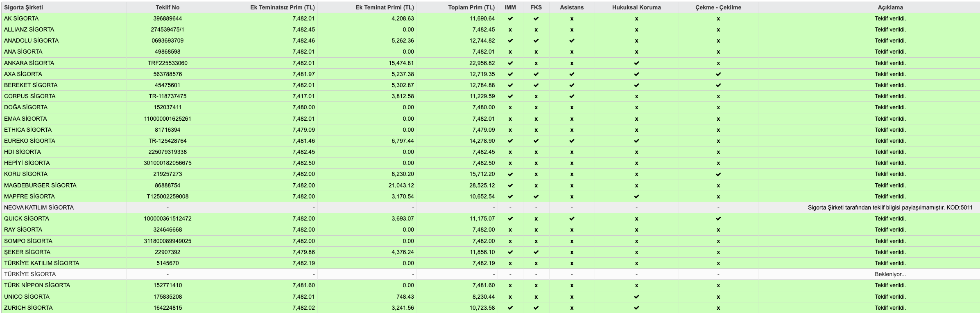Click the 'Bekleniyor...' status for TÜRKİYE SİGORTA

(x=890, y=274)
